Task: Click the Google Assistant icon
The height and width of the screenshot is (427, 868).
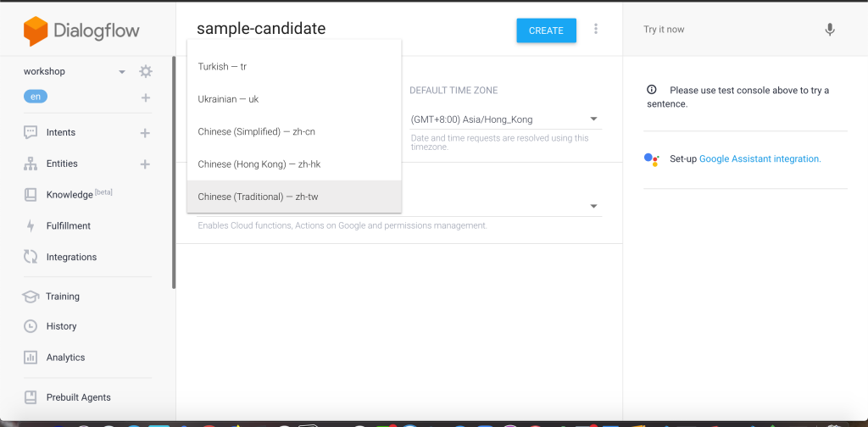Action: (651, 158)
